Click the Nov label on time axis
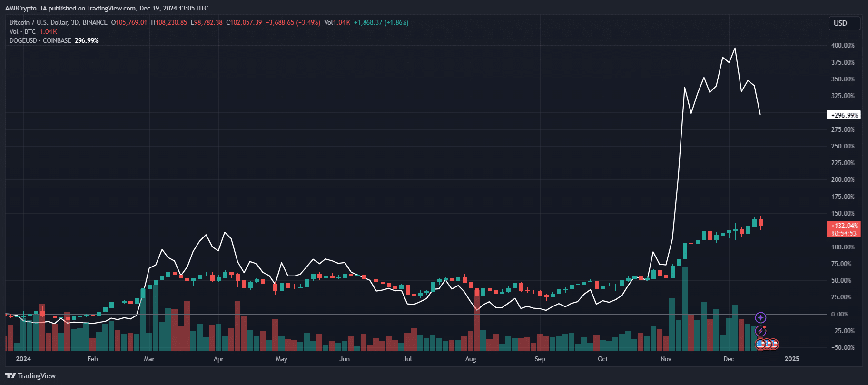 (x=666, y=359)
